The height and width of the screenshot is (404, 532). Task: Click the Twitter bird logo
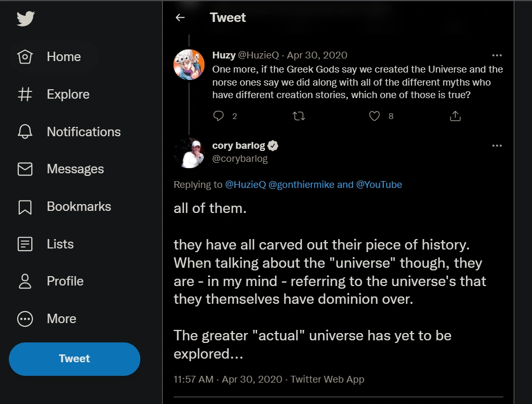coord(25,19)
